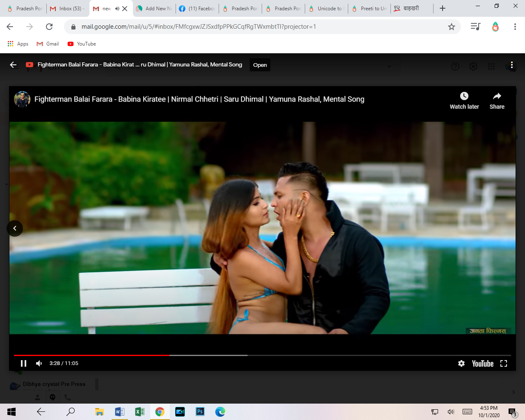The image size is (525, 420).
Task: Click taskbar search magnifier
Action: click(x=71, y=412)
